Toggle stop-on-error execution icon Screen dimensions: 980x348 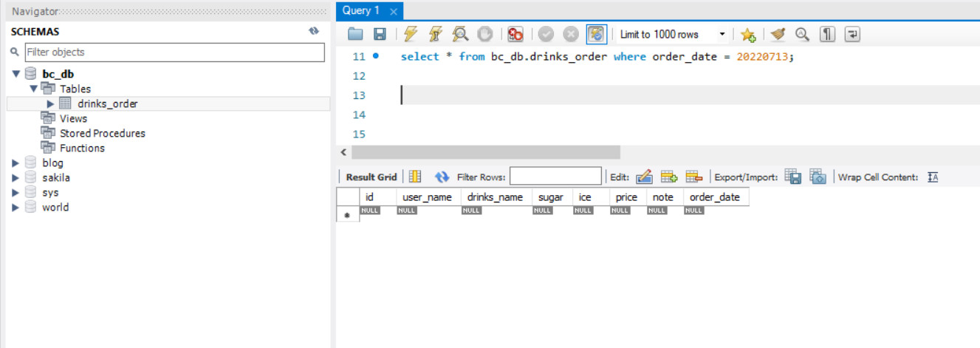pyautogui.click(x=515, y=34)
